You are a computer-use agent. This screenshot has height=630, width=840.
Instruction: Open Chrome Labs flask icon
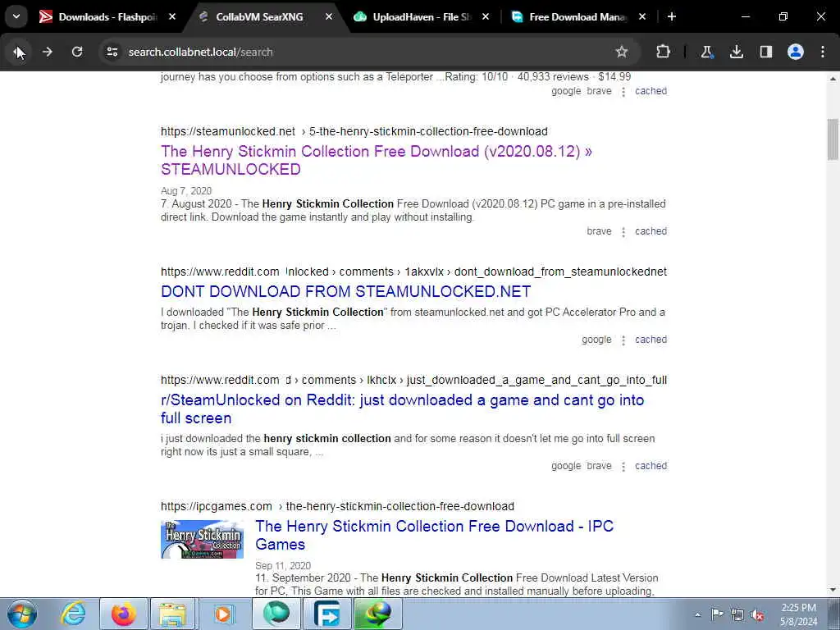pos(706,52)
